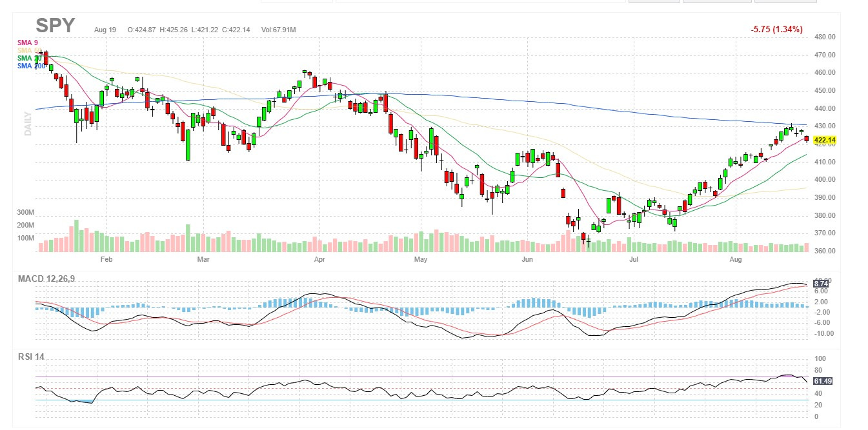Click the close value C:422.14
The width and height of the screenshot is (868, 430).
tap(236, 30)
